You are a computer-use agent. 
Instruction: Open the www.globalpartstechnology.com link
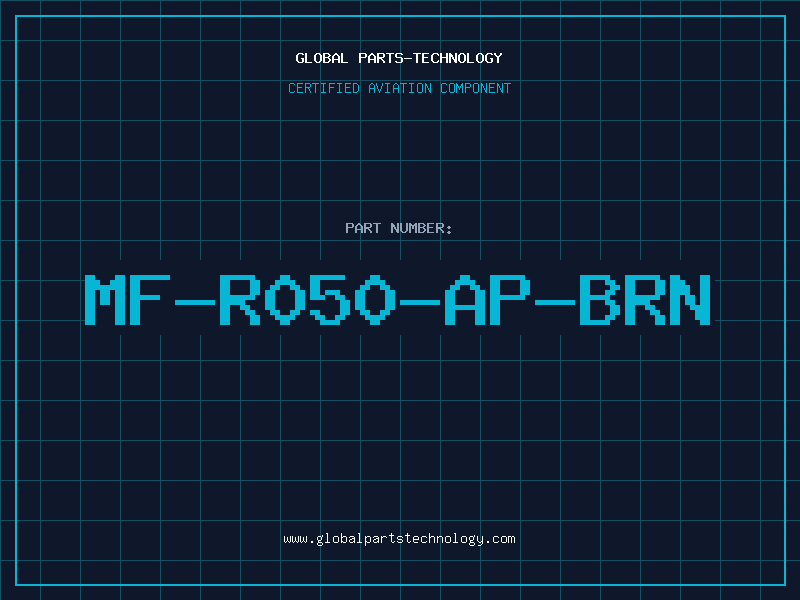pyautogui.click(x=399, y=539)
